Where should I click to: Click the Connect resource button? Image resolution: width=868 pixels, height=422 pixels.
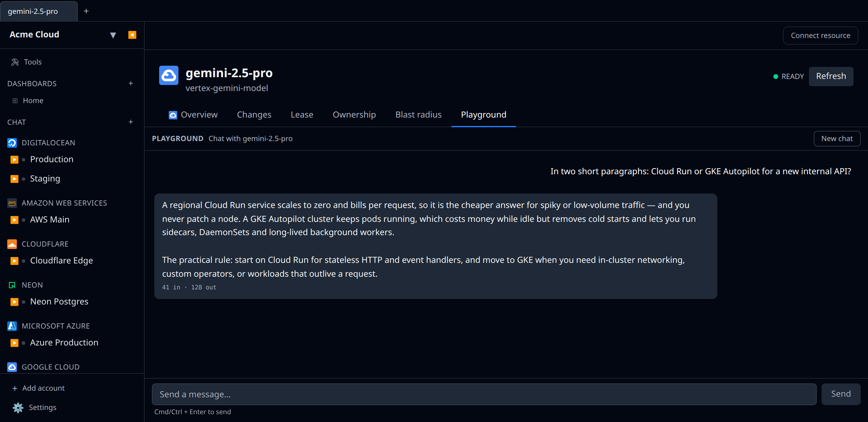[820, 35]
